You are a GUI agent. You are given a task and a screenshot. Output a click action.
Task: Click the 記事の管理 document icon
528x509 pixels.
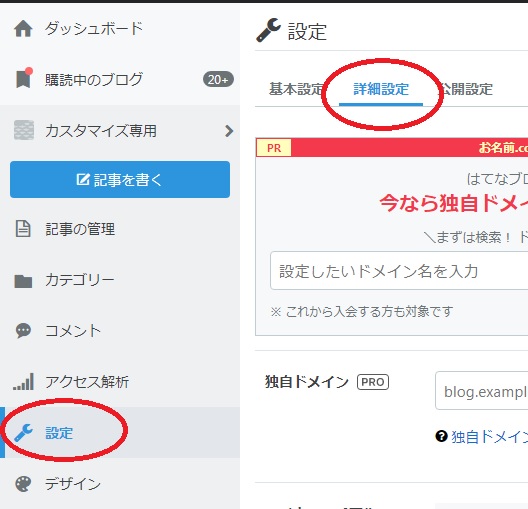[x=23, y=229]
